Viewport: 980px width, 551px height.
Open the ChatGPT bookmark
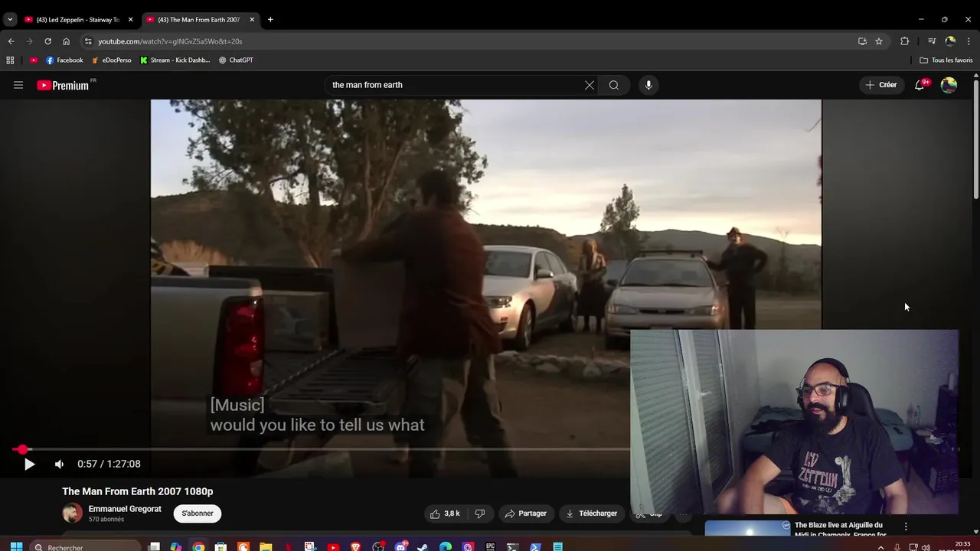click(x=236, y=60)
